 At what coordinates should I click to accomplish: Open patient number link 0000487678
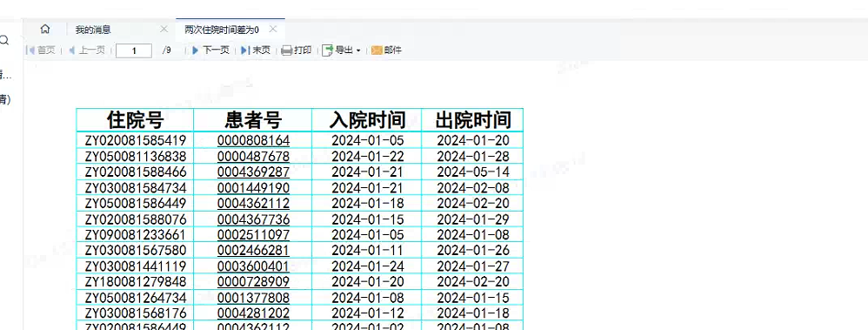click(x=254, y=157)
